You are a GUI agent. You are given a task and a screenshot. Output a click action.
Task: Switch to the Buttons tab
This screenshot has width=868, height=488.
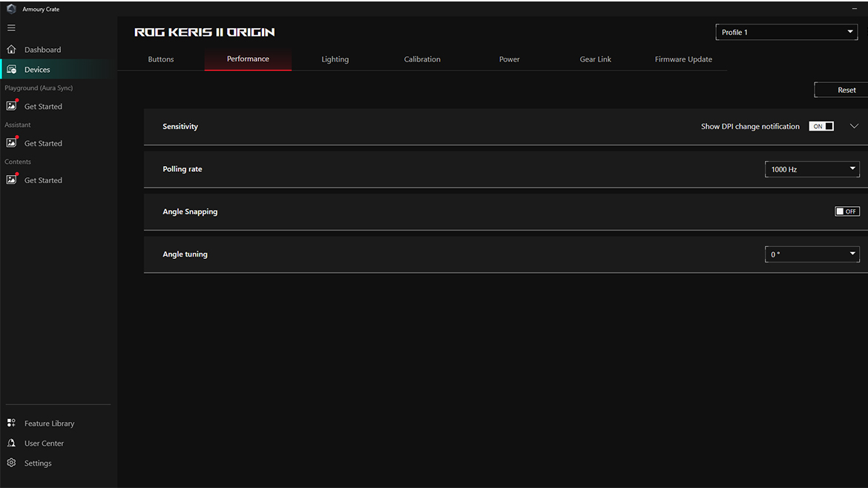pyautogui.click(x=161, y=59)
